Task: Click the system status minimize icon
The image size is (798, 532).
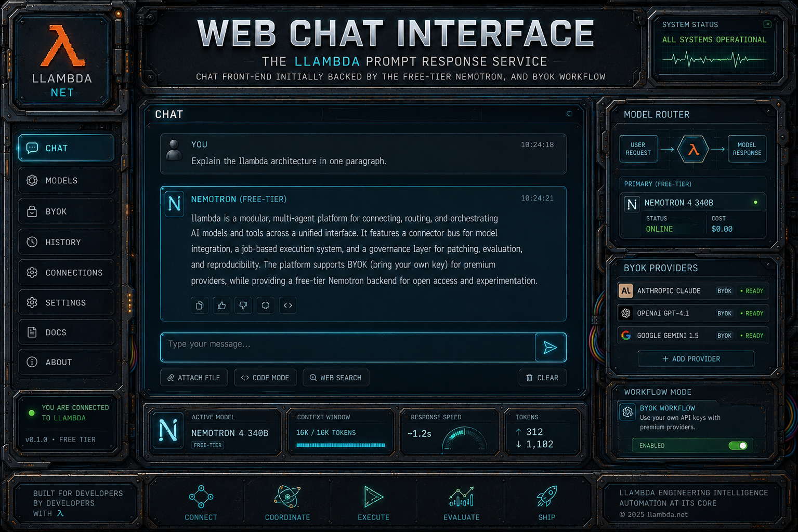Action: coord(767,24)
